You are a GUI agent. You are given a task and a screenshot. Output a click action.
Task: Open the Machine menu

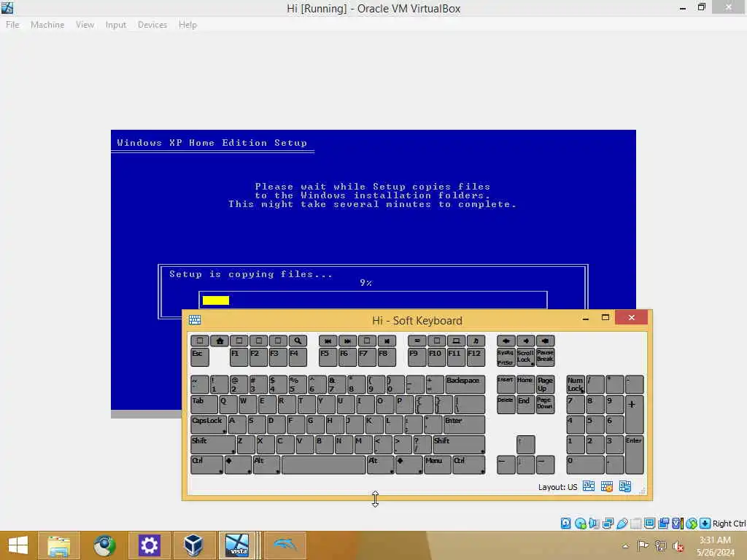pyautogui.click(x=47, y=25)
